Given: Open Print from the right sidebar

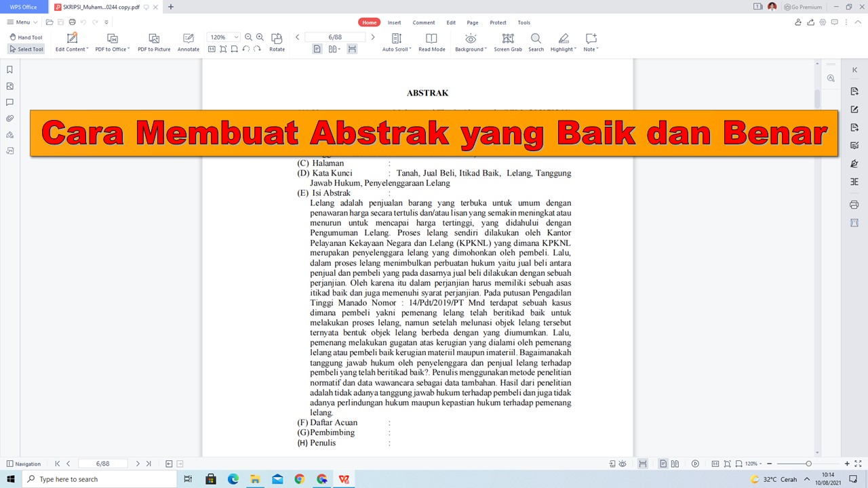Looking at the screenshot, I should click(854, 204).
